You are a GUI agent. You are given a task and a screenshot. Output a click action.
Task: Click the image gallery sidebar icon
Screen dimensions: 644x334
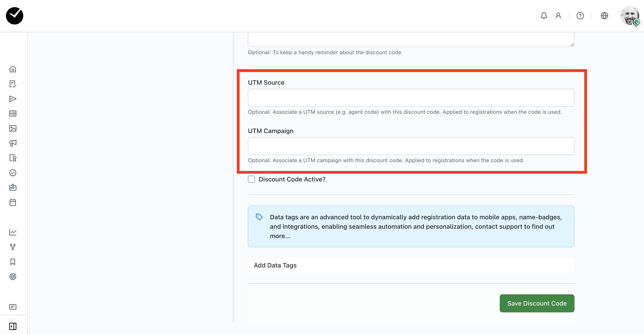(13, 128)
